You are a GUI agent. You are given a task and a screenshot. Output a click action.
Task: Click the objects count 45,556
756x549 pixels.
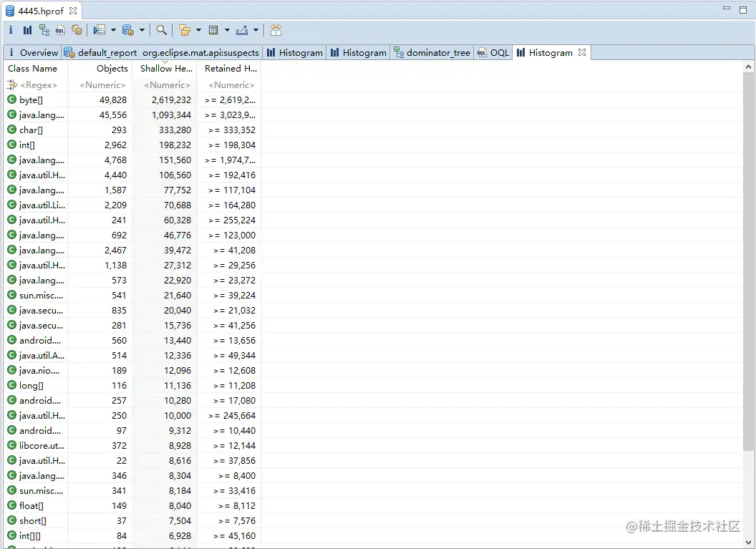point(113,115)
